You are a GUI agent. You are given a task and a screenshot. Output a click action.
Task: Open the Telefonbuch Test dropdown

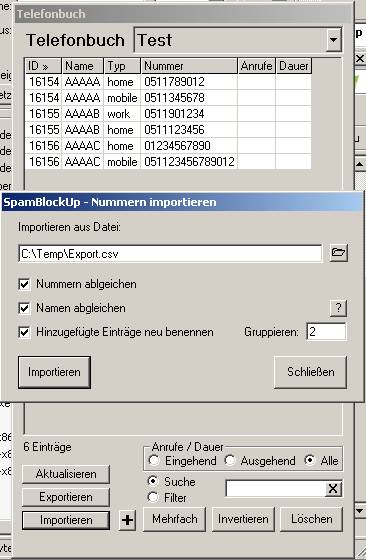pos(334,40)
